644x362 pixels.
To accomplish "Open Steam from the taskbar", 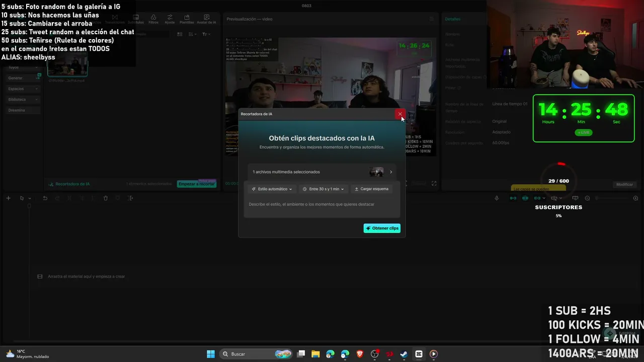I will coord(404,354).
